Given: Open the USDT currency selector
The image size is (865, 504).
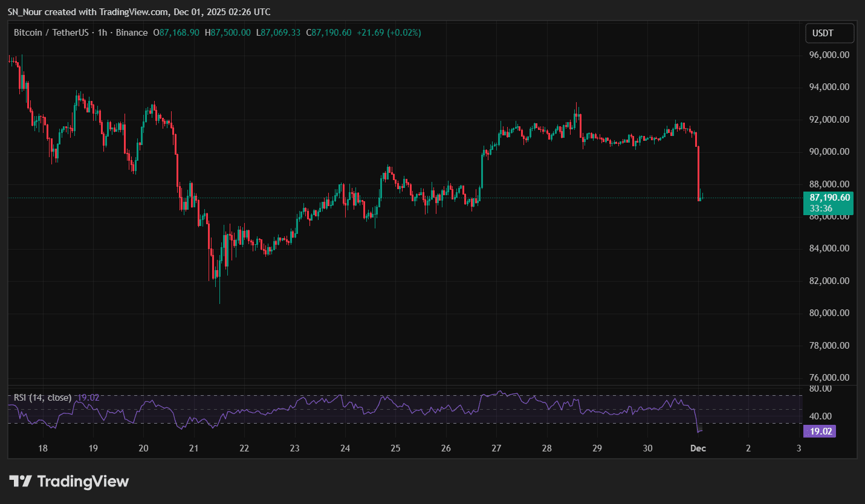Looking at the screenshot, I should (829, 33).
